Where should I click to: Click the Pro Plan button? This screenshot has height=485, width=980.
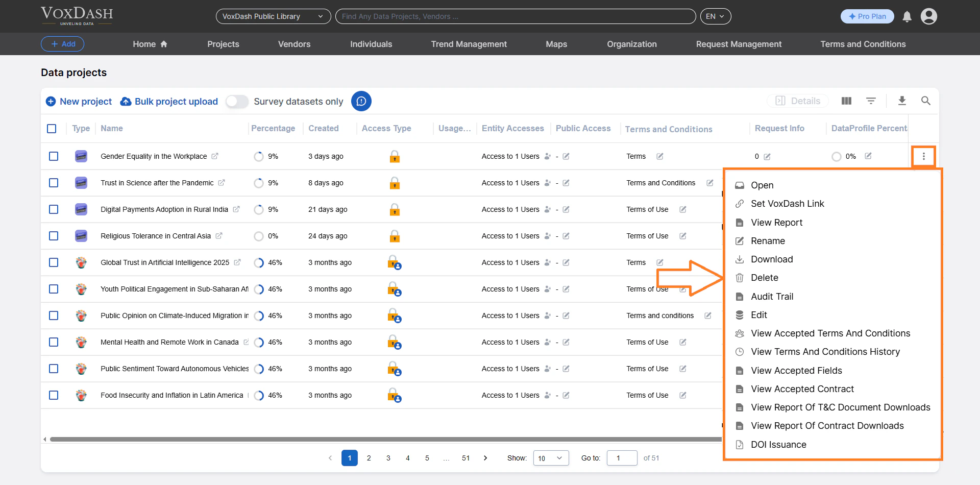(x=867, y=16)
